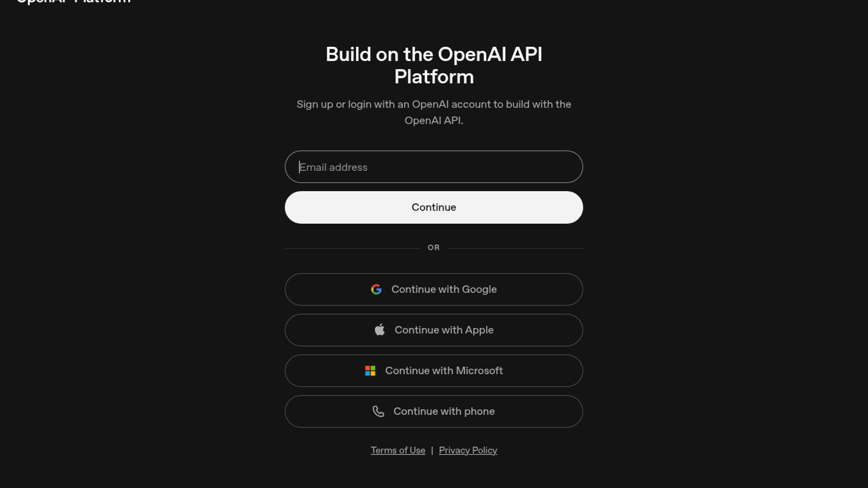Image resolution: width=868 pixels, height=488 pixels.
Task: Select Continue with Microsoft
Action: tap(434, 371)
